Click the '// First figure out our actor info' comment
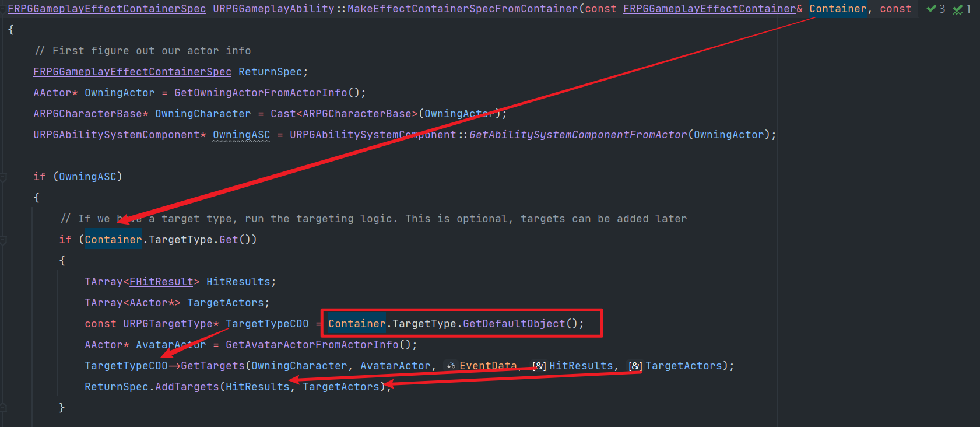The width and height of the screenshot is (980, 427). [x=143, y=51]
